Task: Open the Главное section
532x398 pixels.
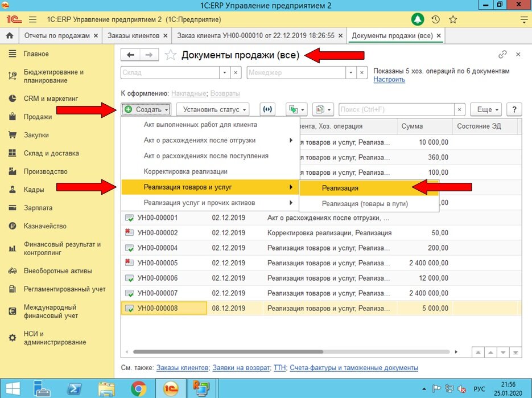Action: (x=36, y=54)
